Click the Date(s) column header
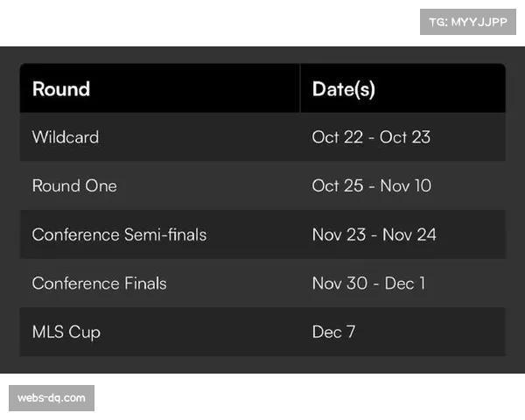Screen dimensions: 525x420 click(x=344, y=88)
